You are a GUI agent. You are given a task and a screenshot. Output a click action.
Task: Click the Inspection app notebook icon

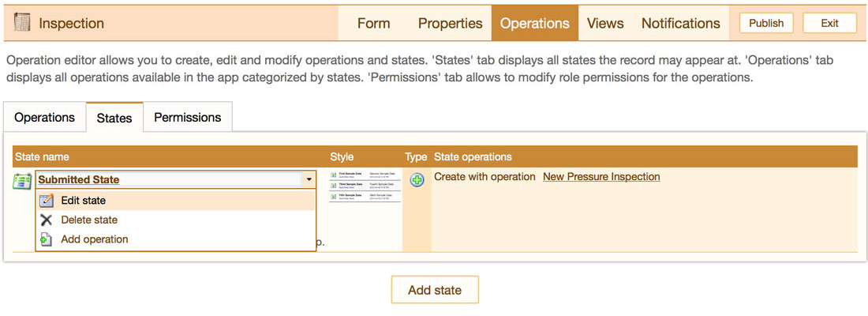pos(22,23)
